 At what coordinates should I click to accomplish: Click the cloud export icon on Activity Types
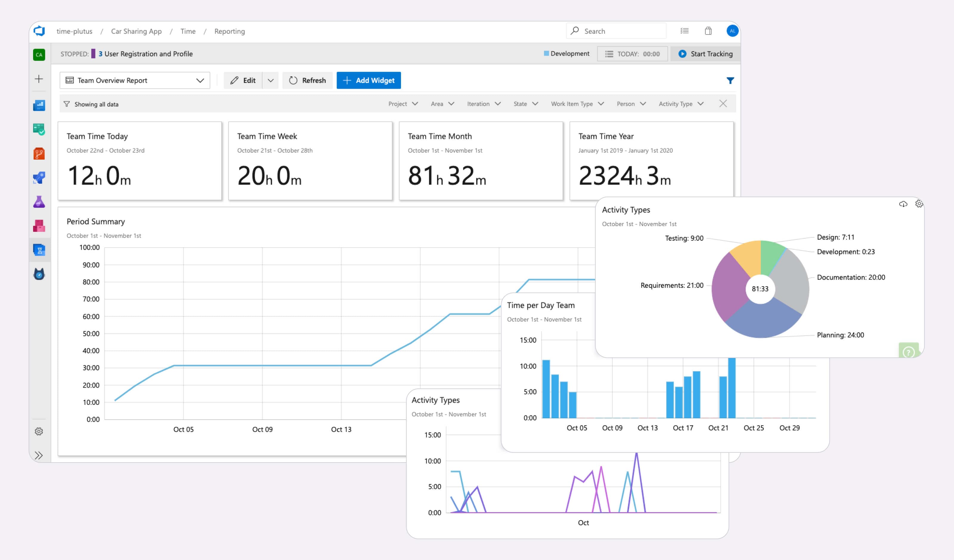(x=903, y=204)
